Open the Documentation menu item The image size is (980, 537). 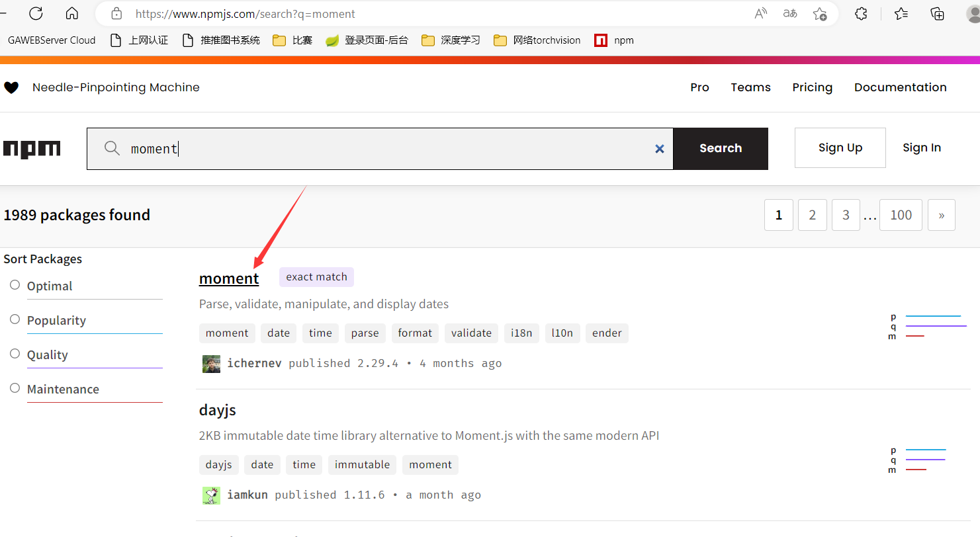(900, 87)
